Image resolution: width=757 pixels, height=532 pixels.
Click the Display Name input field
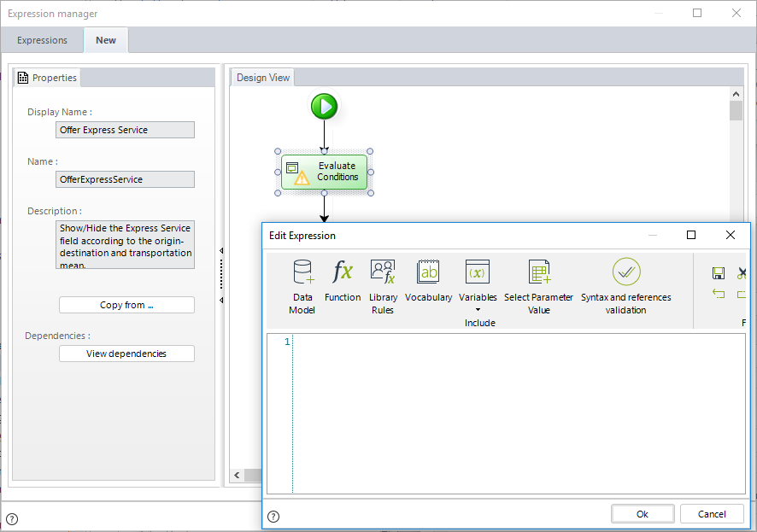(x=125, y=130)
